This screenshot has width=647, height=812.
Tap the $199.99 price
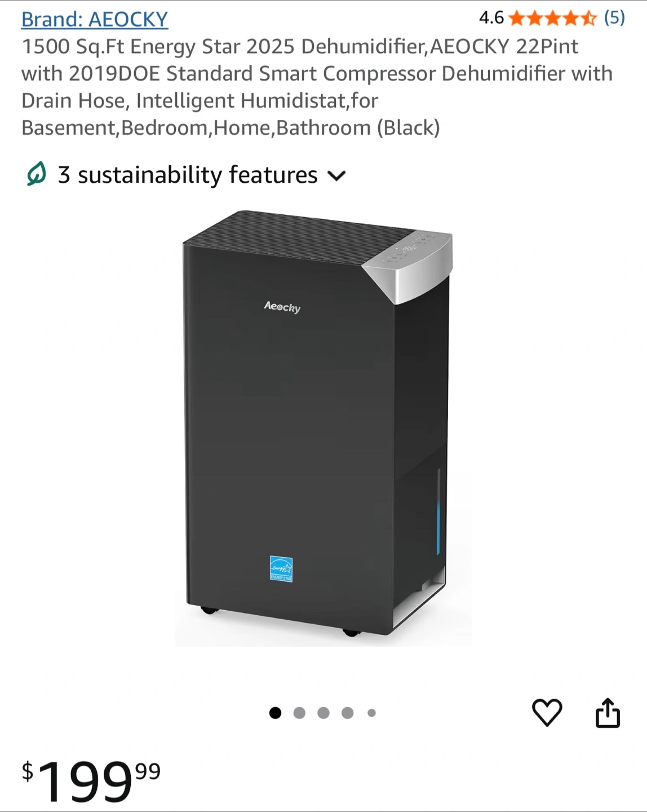pyautogui.click(x=91, y=781)
